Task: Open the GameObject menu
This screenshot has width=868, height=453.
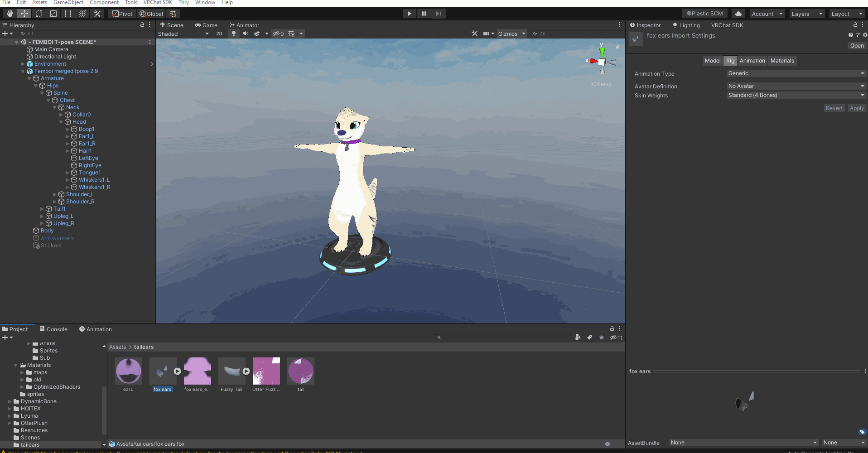Action: (68, 3)
